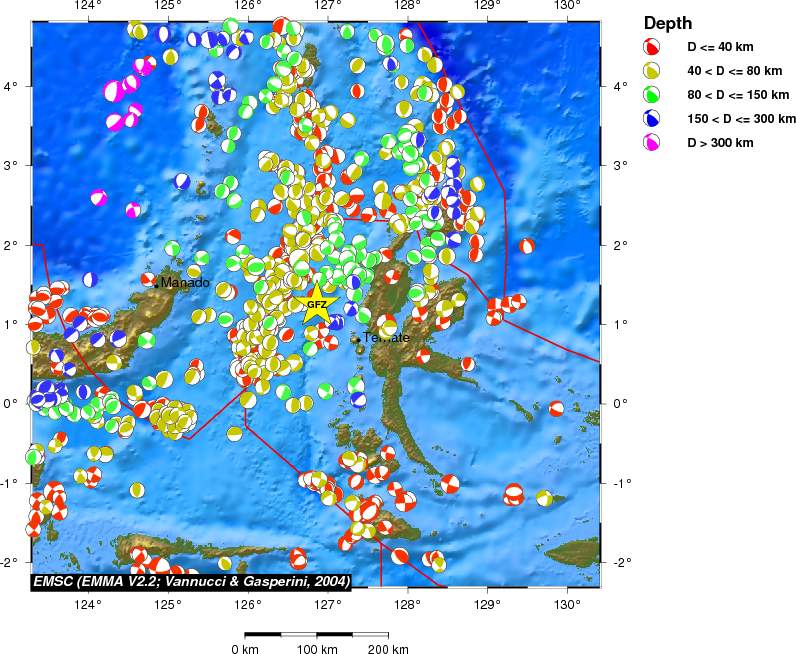
Task: Click the red D <= 40 km legend symbol
Action: (x=652, y=47)
